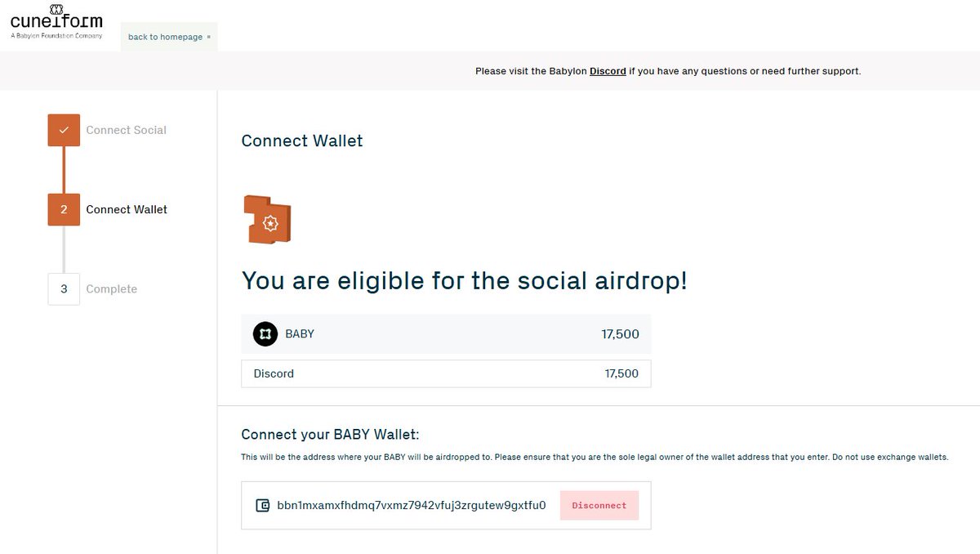Viewport: 980px width, 554px height.
Task: Click the Discord allocation row
Action: tap(446, 373)
